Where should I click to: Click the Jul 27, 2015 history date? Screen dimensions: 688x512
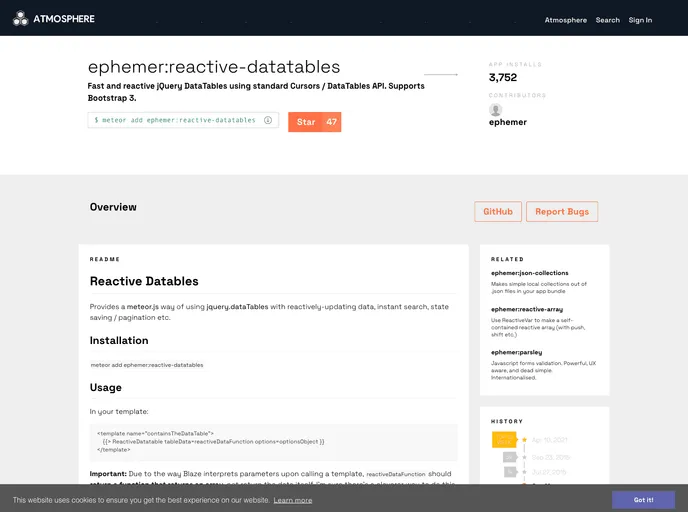pos(549,472)
